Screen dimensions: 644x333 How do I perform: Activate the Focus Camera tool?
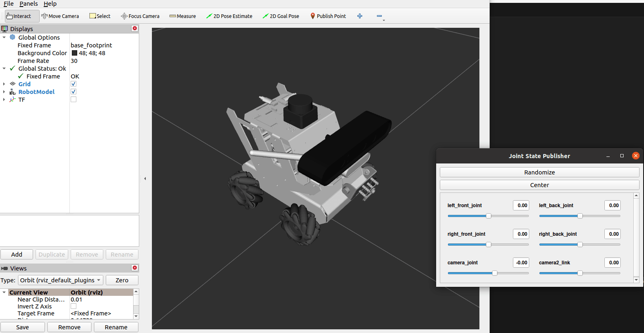140,16
